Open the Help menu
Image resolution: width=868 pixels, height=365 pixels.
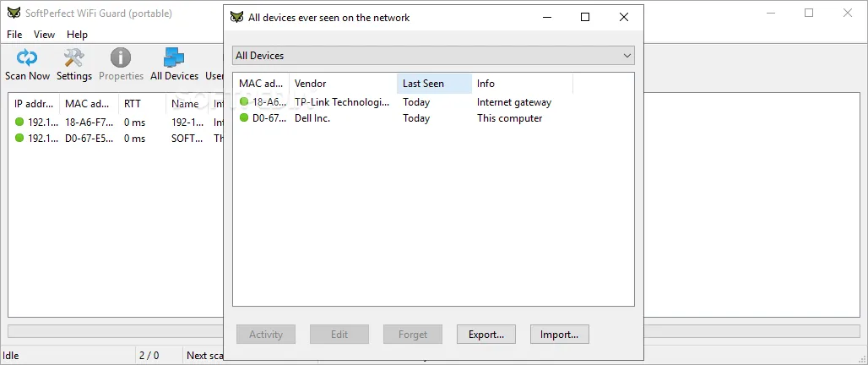(x=77, y=35)
